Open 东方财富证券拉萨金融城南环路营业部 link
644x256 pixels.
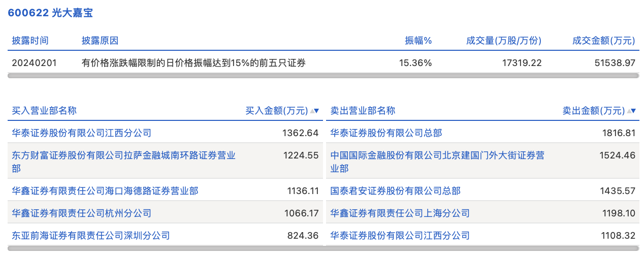123,155
